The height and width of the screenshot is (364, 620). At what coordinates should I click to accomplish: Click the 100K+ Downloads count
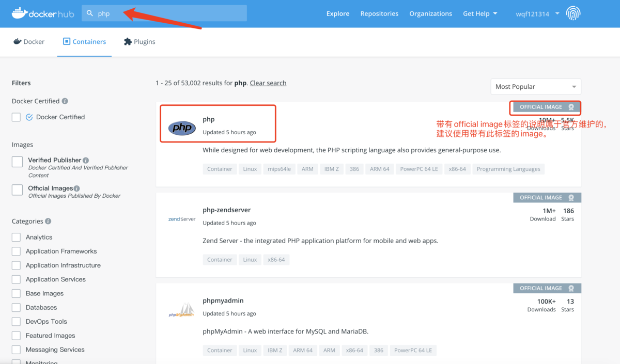pyautogui.click(x=541, y=305)
